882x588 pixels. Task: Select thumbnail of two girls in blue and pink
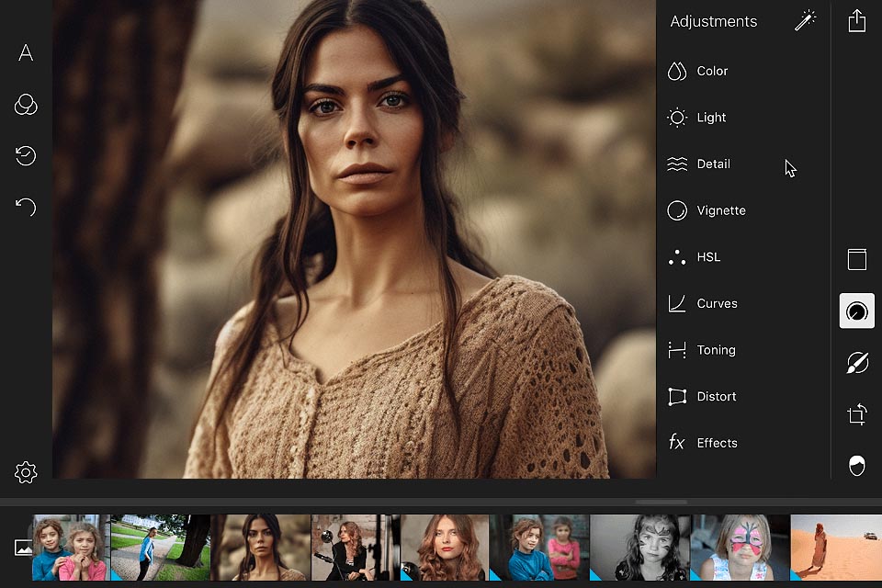(71, 548)
